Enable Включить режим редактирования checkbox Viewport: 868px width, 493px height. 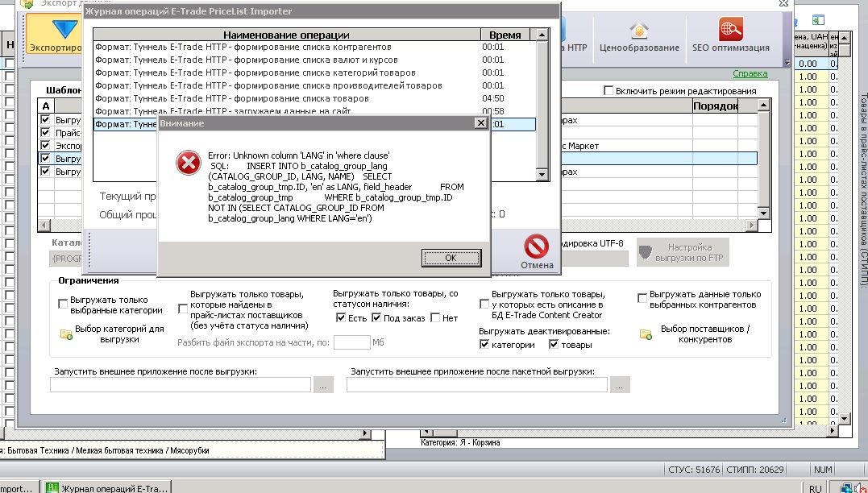(x=608, y=90)
